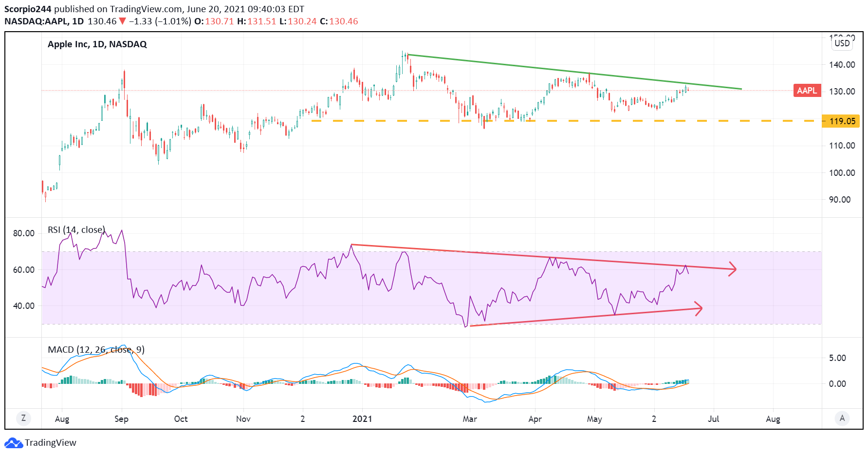Screen dimensions: 868x456
Task: Click the TradingView cloud logo
Action: click(x=14, y=443)
